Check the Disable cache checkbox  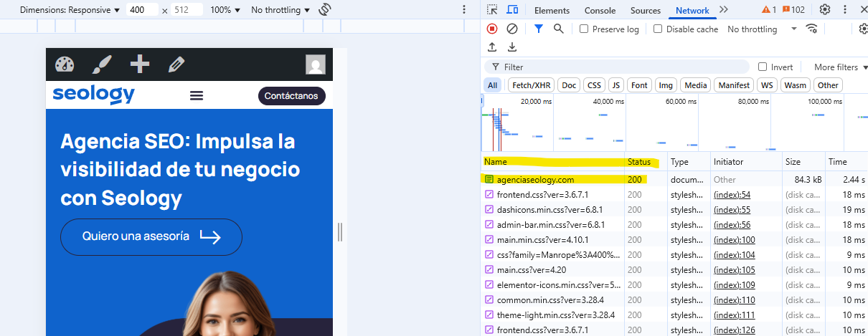pos(658,29)
